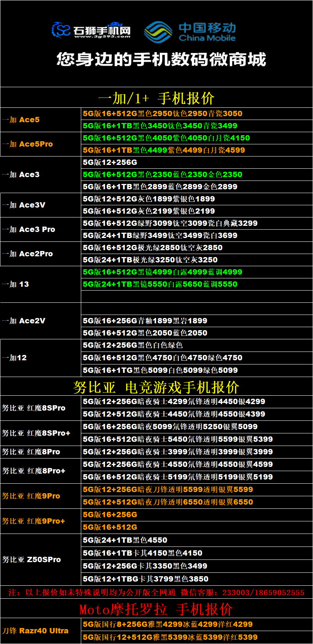Click the Moto摩托罗拉 手机报价 header
This screenshot has width=313, height=644.
[x=156, y=609]
